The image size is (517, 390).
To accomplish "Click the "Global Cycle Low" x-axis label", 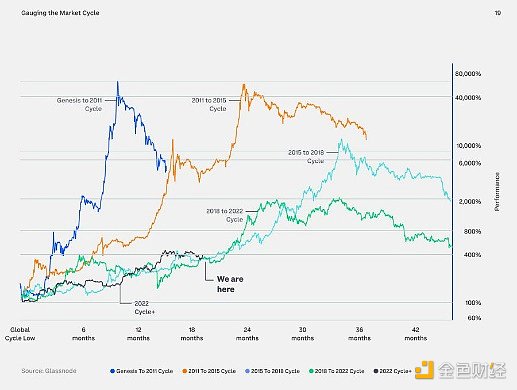I will pyautogui.click(x=20, y=334).
